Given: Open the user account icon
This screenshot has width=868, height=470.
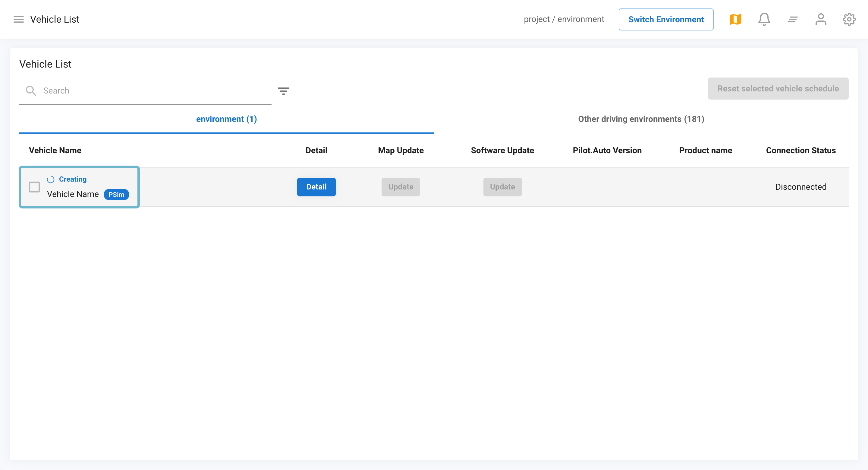Looking at the screenshot, I should [x=821, y=20].
